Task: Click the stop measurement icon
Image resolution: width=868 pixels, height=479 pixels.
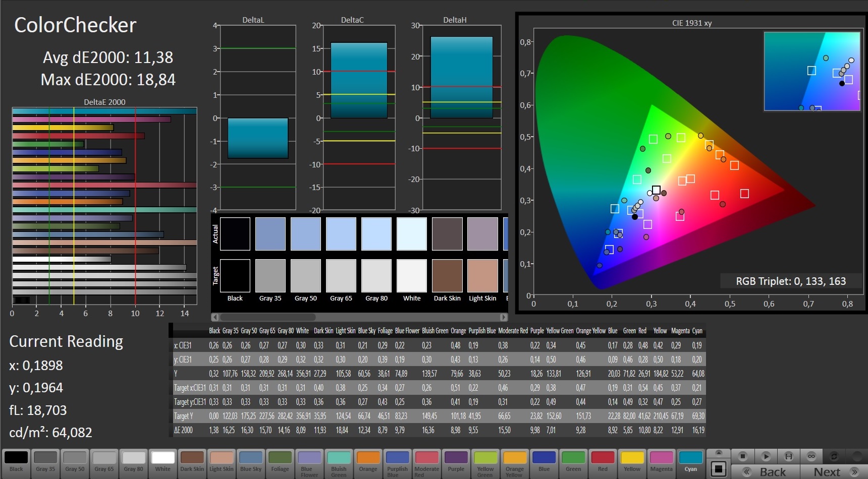Action: tap(742, 456)
